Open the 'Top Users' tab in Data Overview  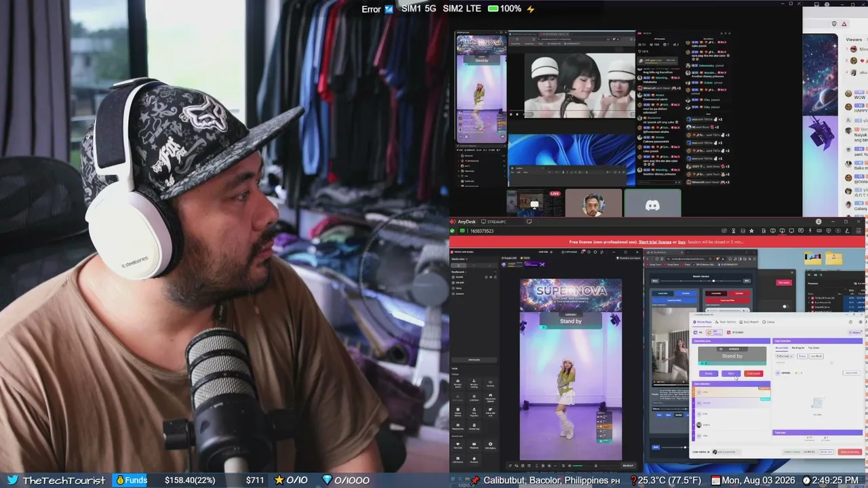click(x=813, y=348)
